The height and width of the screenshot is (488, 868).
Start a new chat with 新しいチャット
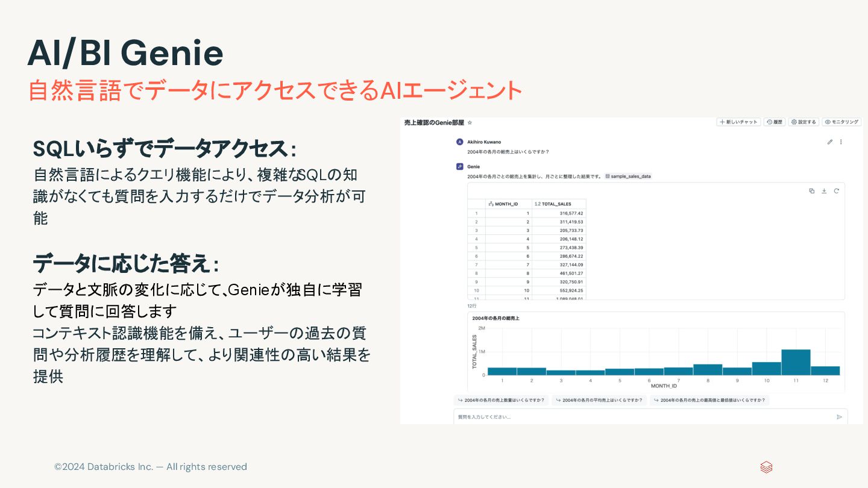click(x=738, y=122)
